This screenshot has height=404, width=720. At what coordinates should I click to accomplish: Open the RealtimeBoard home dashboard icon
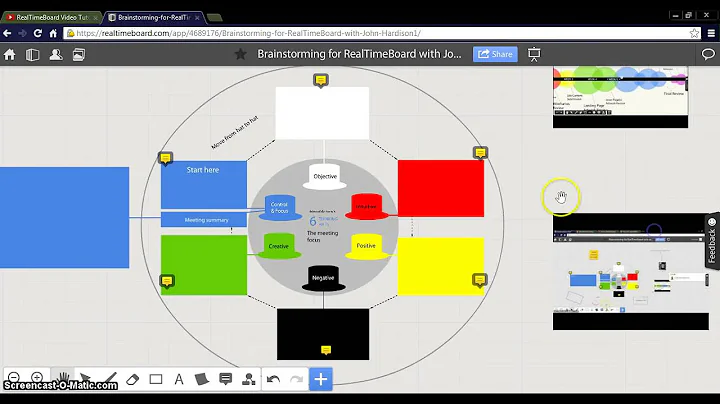10,55
